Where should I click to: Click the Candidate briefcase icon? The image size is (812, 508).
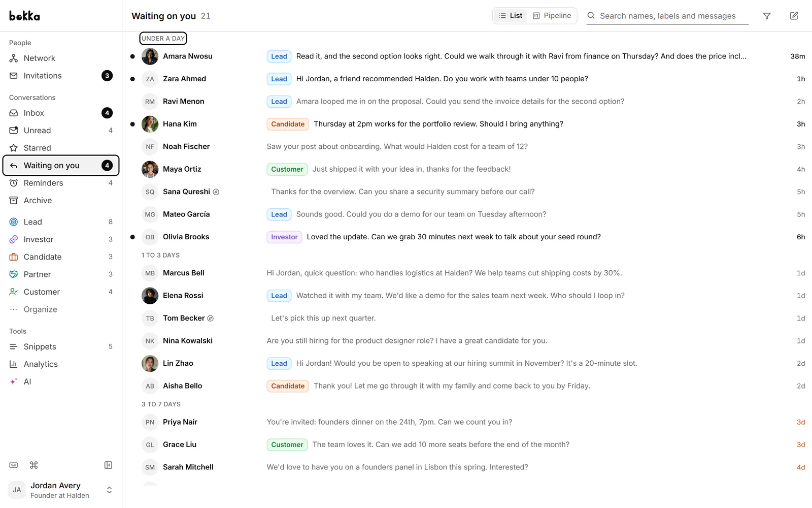click(x=14, y=257)
